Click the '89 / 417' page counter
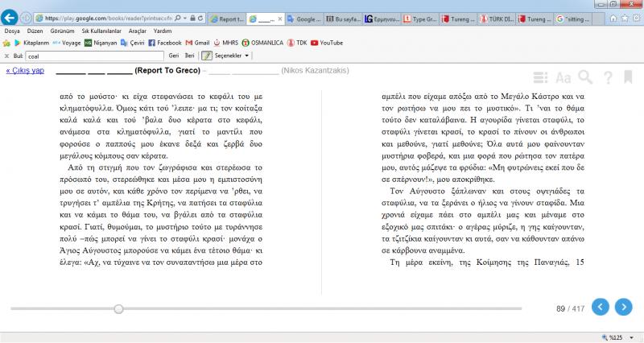 570,308
